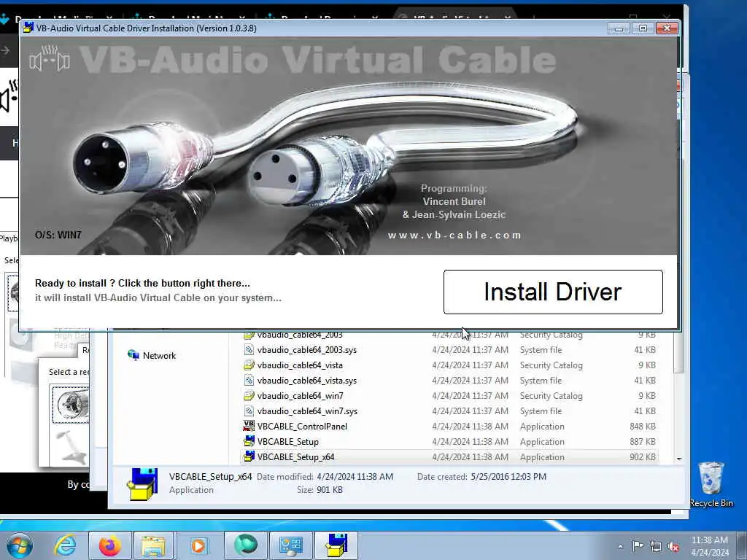Select the vbaudio_cable64_win7.sys file
The width and height of the screenshot is (747, 560).
pos(450,411)
